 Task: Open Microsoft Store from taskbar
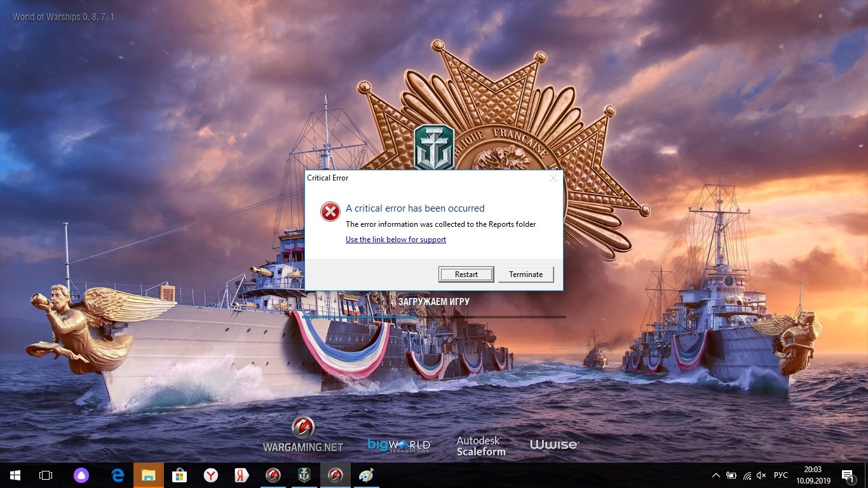179,475
